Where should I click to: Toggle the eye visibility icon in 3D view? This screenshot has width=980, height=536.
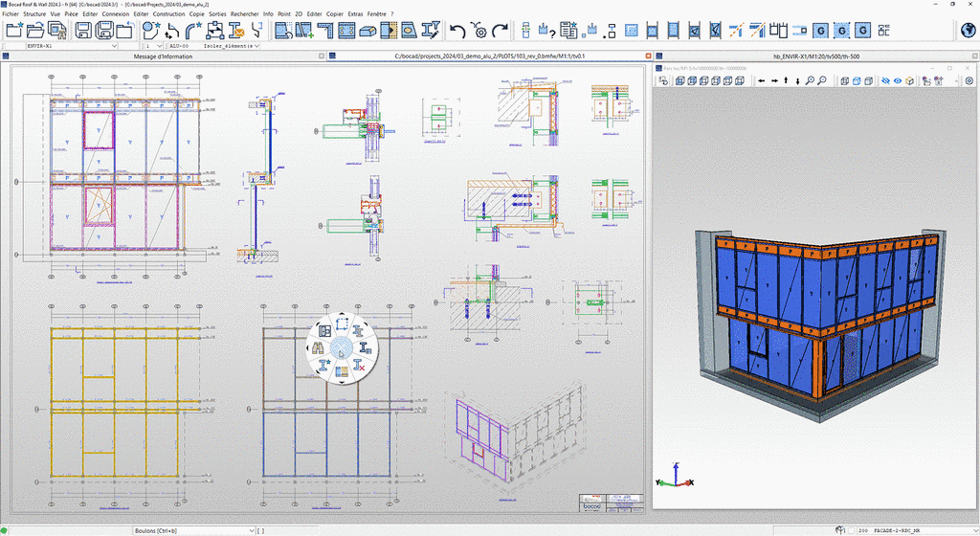(899, 81)
